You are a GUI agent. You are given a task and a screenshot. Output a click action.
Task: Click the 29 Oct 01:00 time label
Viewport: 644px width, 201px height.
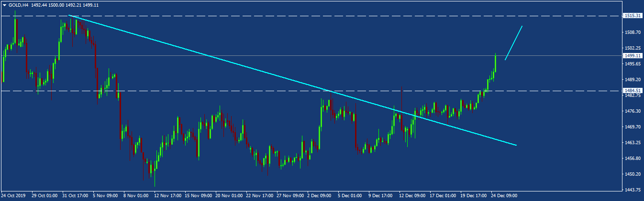click(x=44, y=196)
